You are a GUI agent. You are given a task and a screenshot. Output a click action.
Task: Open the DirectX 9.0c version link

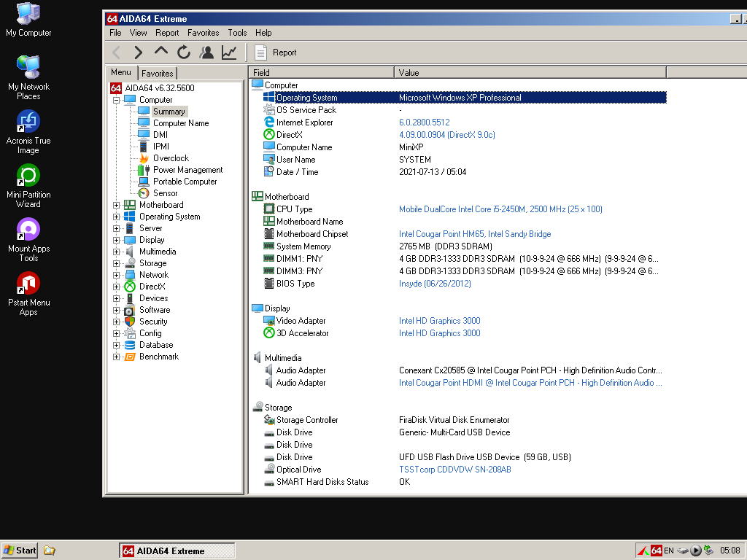click(x=447, y=135)
